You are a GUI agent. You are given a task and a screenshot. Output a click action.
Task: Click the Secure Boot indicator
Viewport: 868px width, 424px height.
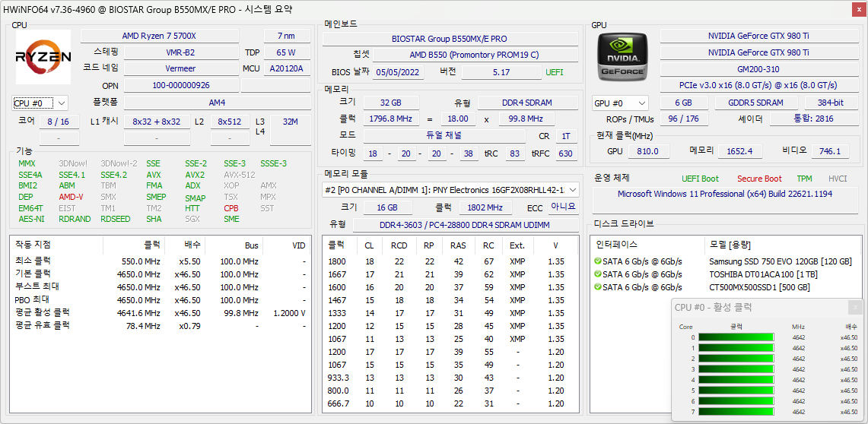[x=759, y=179]
